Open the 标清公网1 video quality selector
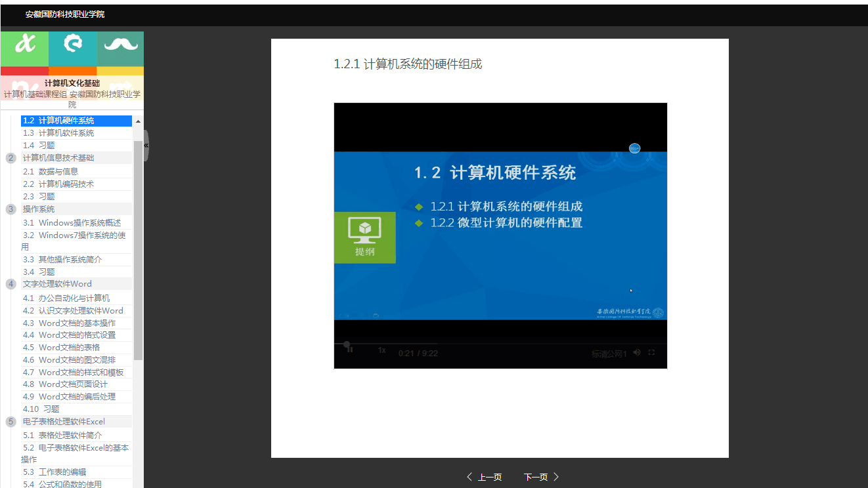Viewport: 868px width, 488px height. tap(609, 354)
